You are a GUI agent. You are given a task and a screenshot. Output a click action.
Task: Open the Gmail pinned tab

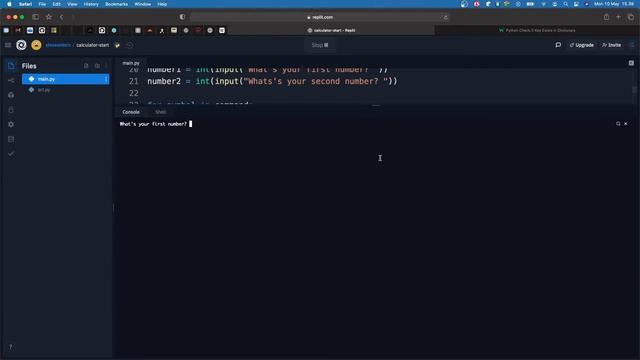click(x=18, y=30)
